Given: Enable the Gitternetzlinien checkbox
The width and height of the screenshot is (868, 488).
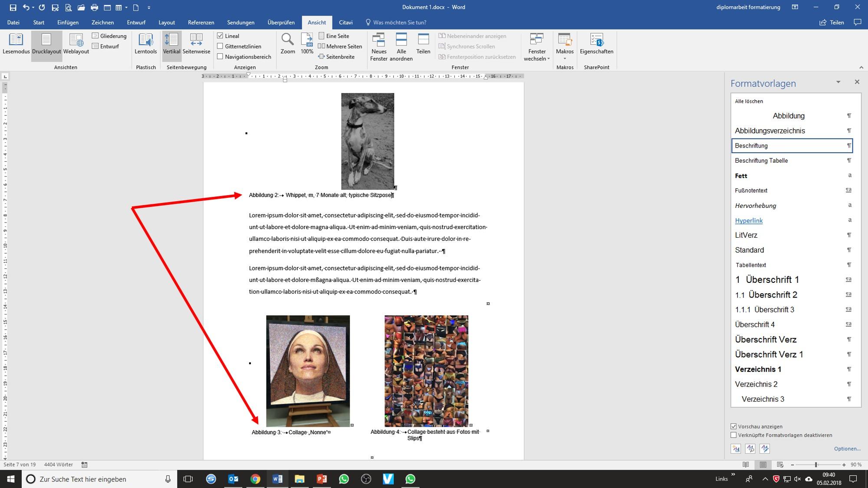Looking at the screenshot, I should (x=220, y=46).
